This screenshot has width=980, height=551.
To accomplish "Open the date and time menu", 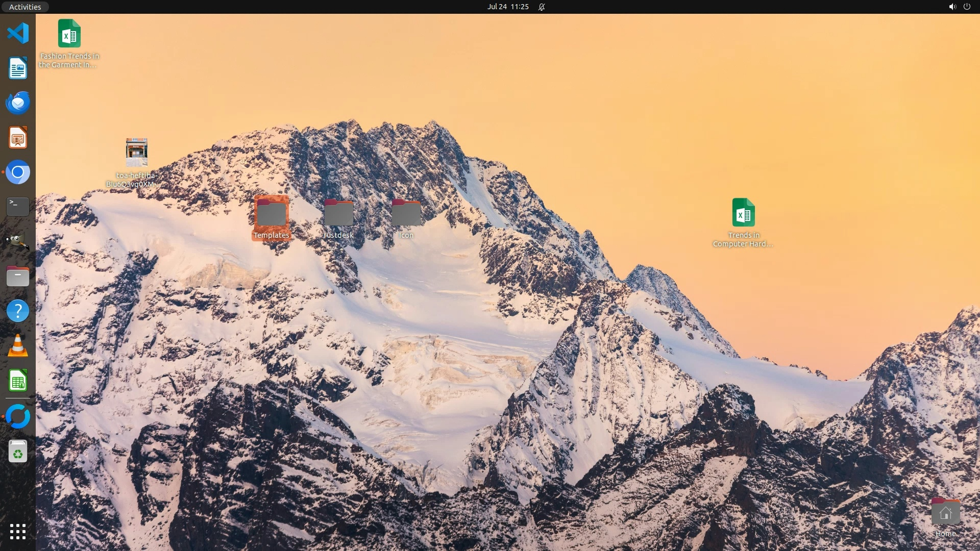I will (507, 7).
